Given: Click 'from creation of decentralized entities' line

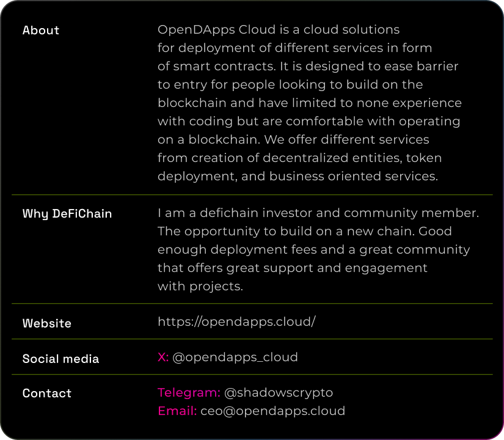Looking at the screenshot, I should click(x=299, y=158).
